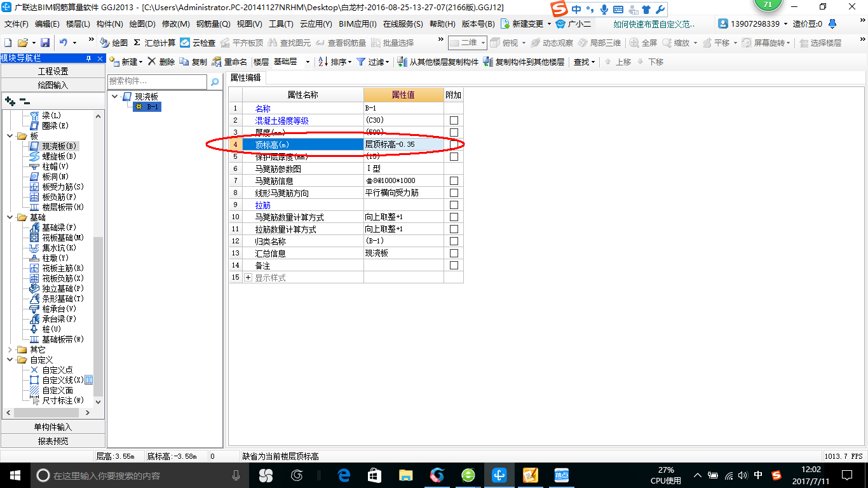
Task: Click the 工程设置 navigation button
Action: 53,71
